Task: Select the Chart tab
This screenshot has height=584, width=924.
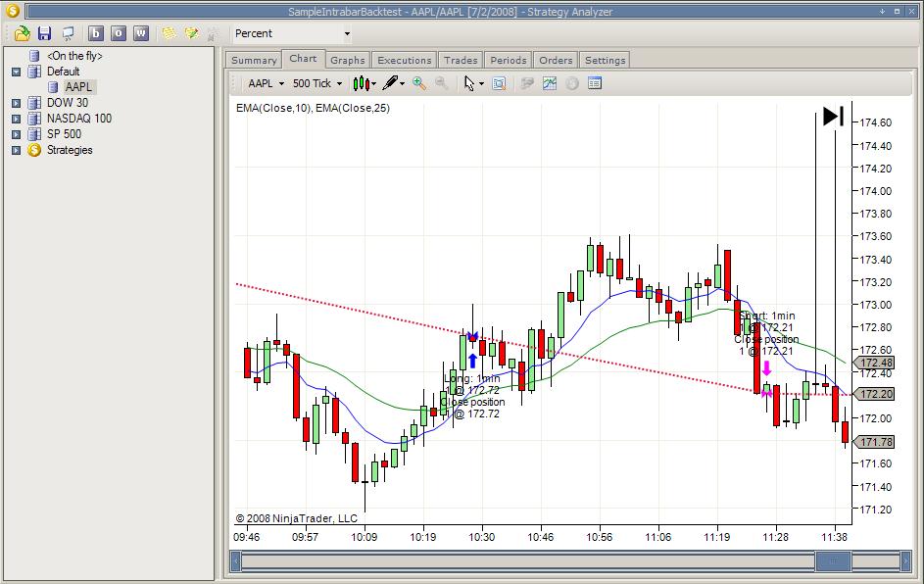Action: 303,59
